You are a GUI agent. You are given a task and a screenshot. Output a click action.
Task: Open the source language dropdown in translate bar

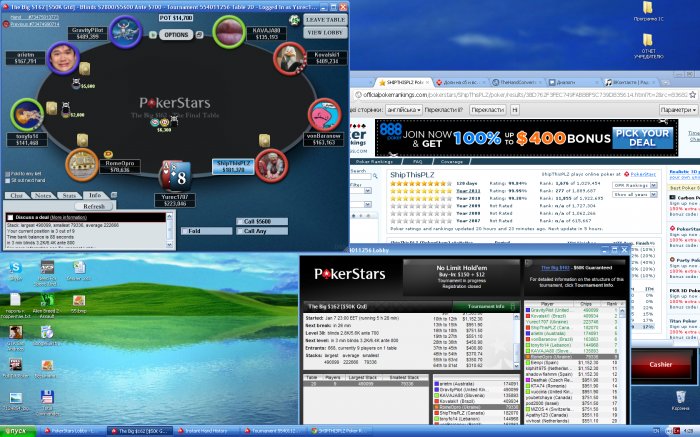pos(404,110)
